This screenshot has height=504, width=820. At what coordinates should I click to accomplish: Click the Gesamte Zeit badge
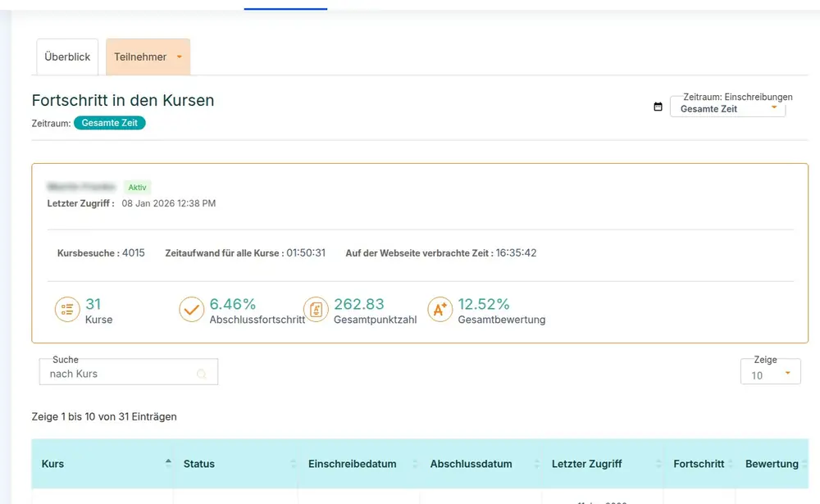[110, 123]
